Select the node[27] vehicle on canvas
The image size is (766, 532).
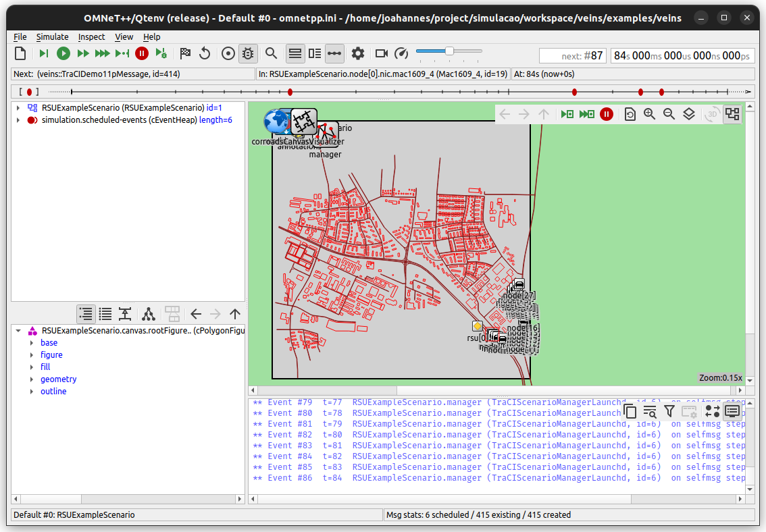click(x=519, y=284)
